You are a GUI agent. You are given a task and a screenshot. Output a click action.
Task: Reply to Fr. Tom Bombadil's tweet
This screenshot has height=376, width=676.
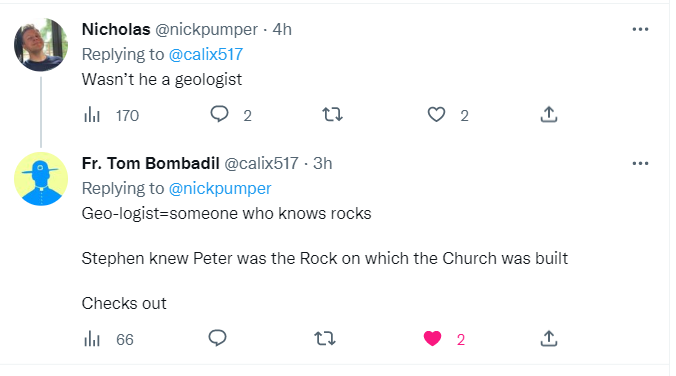pyautogui.click(x=217, y=338)
